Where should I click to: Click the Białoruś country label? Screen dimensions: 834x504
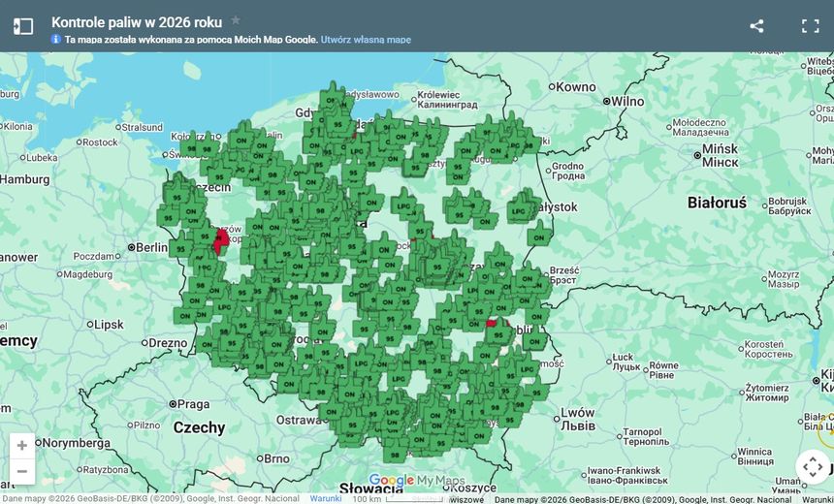pos(717,203)
